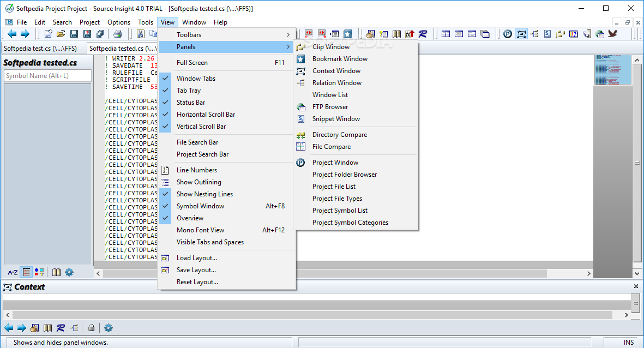This screenshot has height=348, width=644.
Task: Open the Options menu in menu bar
Action: click(x=119, y=22)
